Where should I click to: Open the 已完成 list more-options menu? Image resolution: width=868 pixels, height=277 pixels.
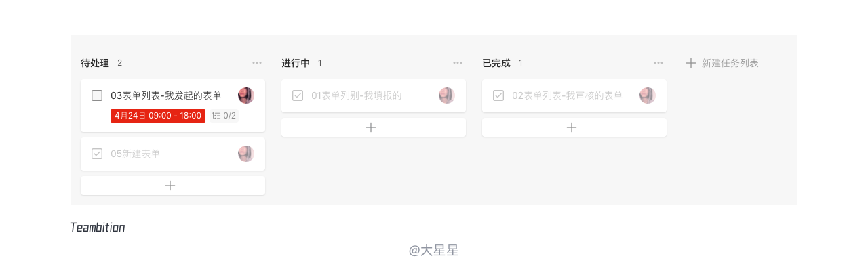658,63
